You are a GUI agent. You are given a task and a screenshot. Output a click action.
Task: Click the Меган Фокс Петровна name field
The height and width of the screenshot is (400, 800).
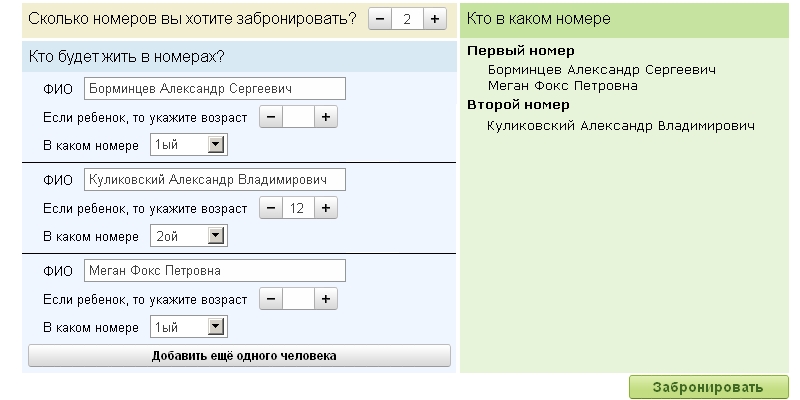(214, 270)
